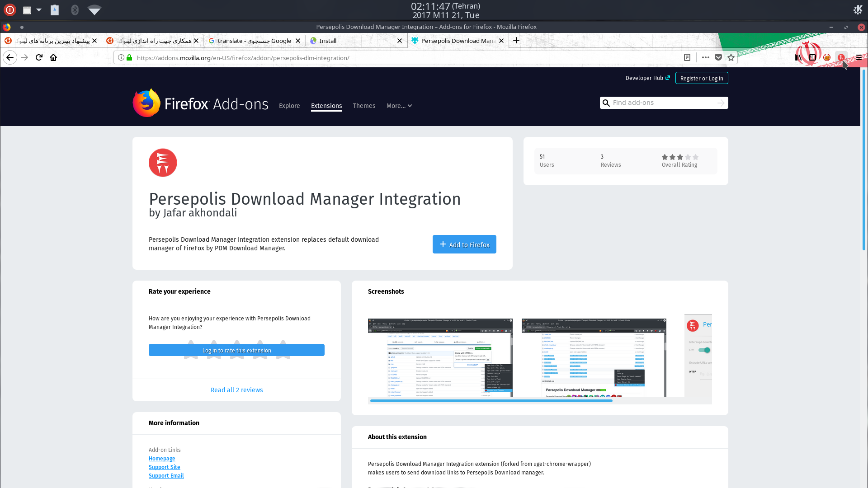This screenshot has width=868, height=488.
Task: Click Register or Log in
Action: click(701, 78)
